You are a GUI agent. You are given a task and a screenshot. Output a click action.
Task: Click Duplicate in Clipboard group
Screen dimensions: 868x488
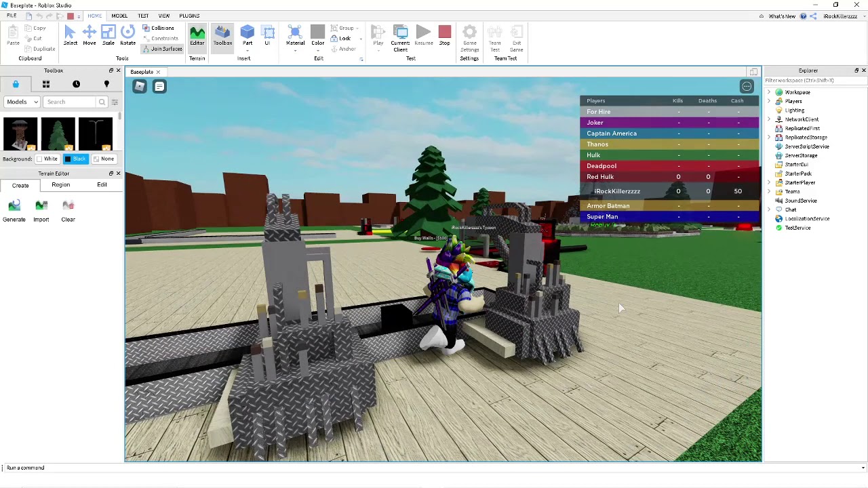(x=41, y=49)
